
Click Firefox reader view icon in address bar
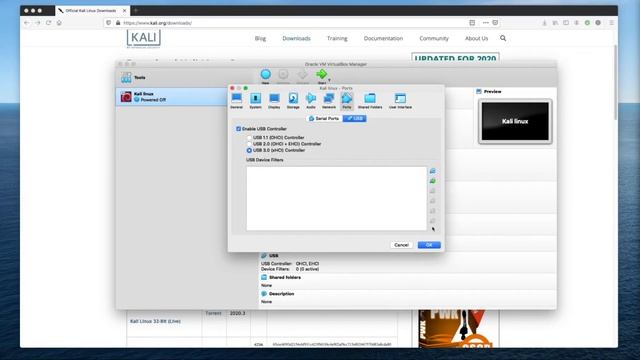[x=472, y=23]
